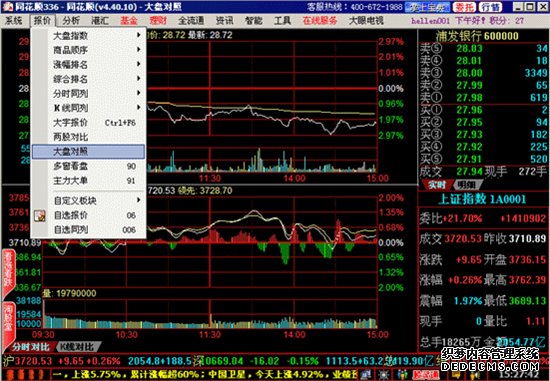This screenshot has height=381, width=550.
Task: Switch to the 明细 tab
Action: (466, 185)
